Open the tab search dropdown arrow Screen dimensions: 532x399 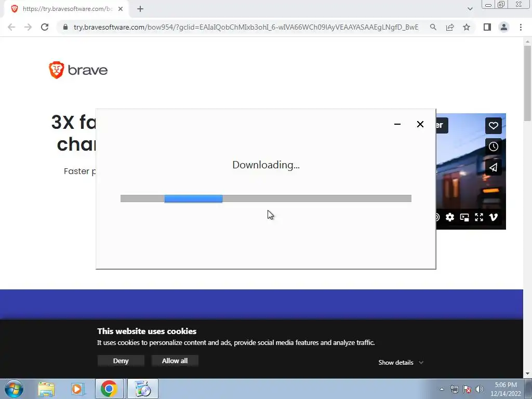pos(470,9)
